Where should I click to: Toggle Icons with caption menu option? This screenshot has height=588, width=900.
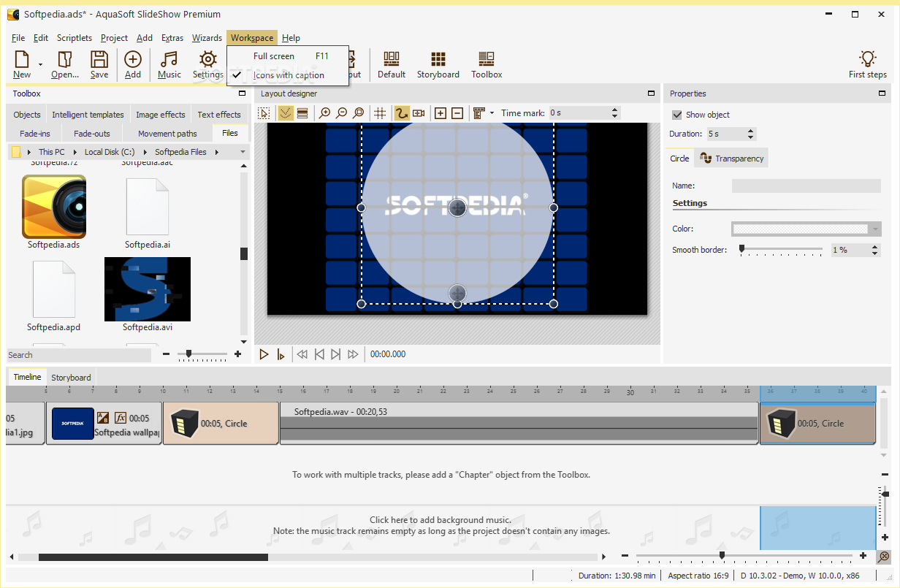288,75
